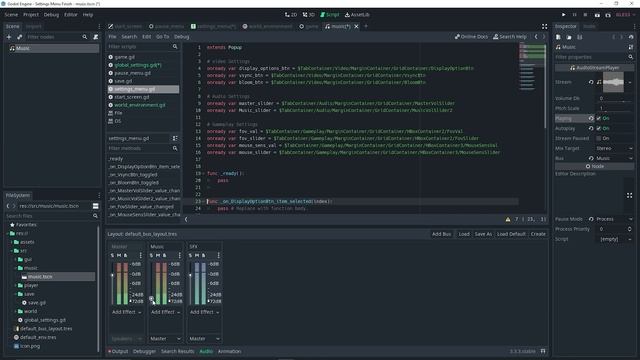Click the SFX bus options dots icon
Viewport: 640px width, 360px height.
(219, 255)
